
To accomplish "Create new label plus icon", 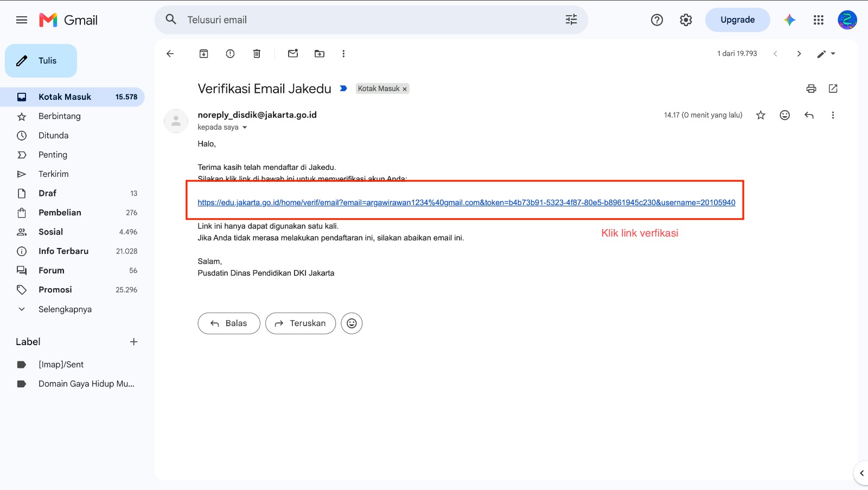I will coord(133,342).
